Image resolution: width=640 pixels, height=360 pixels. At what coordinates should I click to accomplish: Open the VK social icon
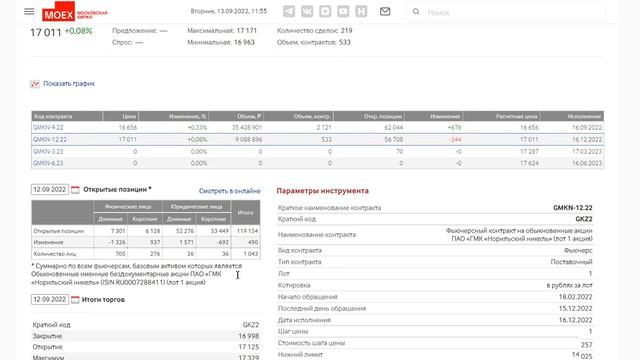point(307,11)
